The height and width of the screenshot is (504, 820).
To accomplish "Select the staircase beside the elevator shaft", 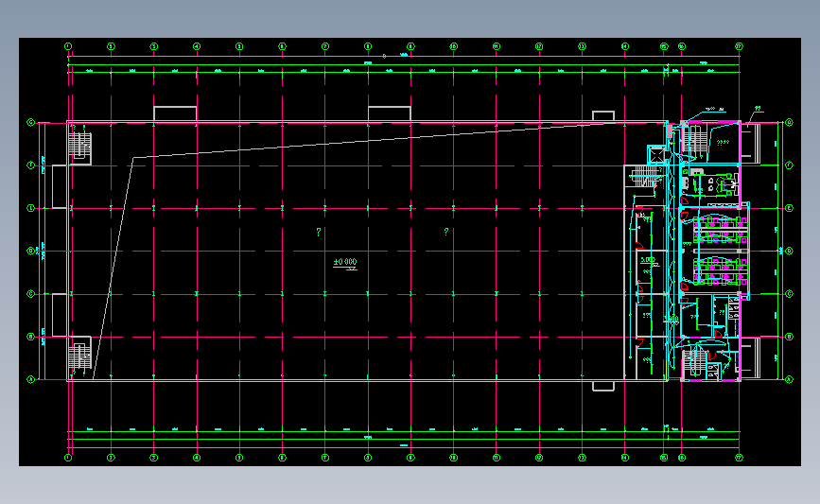I will click(x=643, y=176).
